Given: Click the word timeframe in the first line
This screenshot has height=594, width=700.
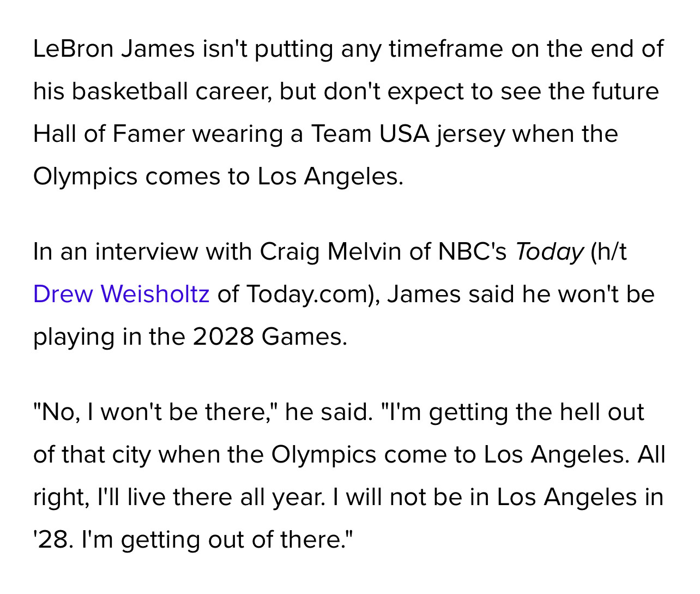Looking at the screenshot, I should tap(446, 49).
